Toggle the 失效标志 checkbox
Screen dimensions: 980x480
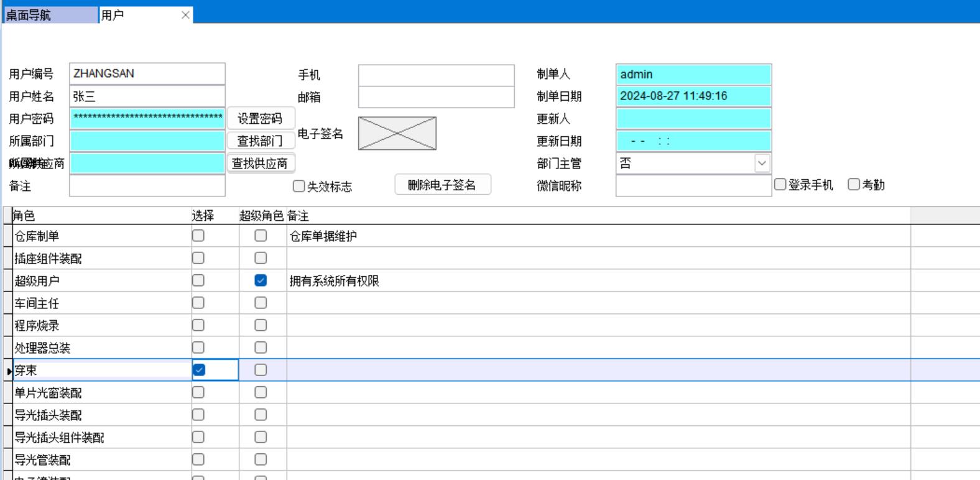tap(299, 186)
